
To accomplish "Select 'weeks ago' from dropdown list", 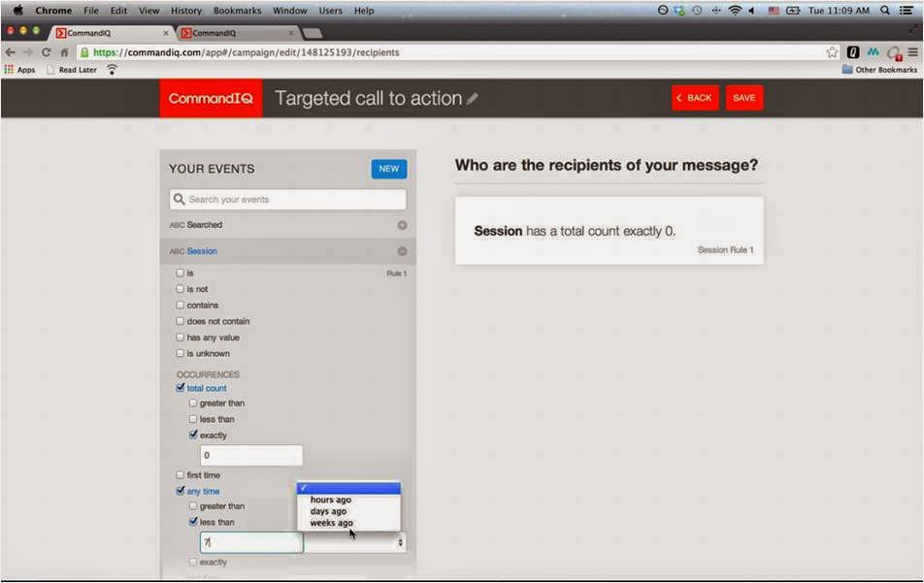I will pos(348,523).
